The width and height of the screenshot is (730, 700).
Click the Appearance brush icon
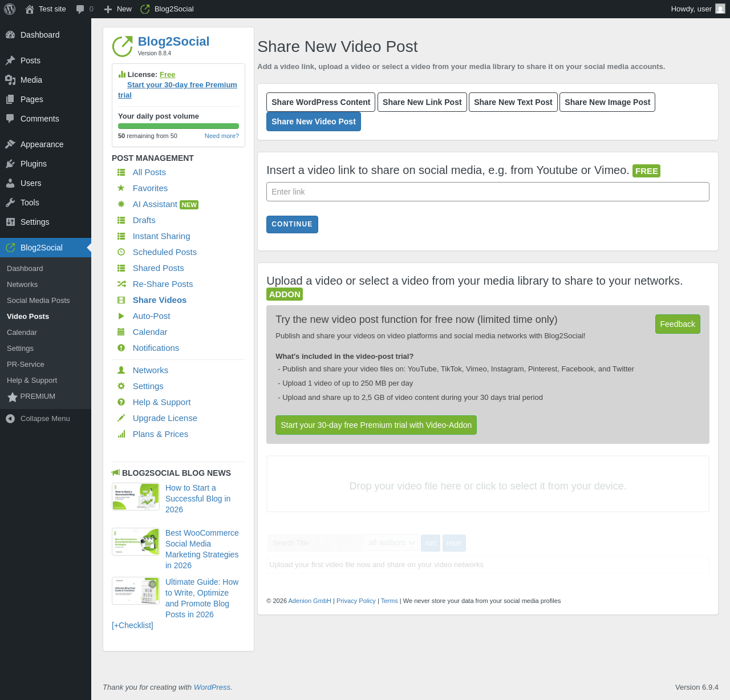[x=10, y=144]
